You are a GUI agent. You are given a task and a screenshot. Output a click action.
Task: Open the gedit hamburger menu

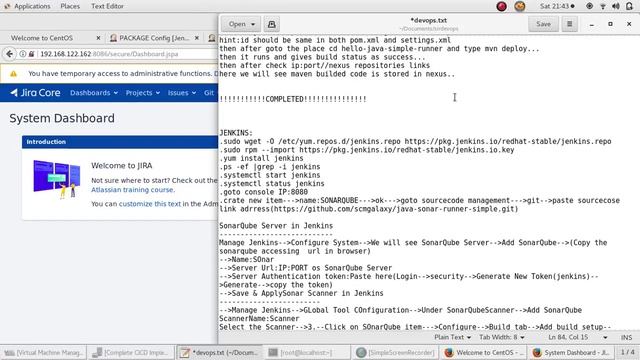pyautogui.click(x=569, y=24)
